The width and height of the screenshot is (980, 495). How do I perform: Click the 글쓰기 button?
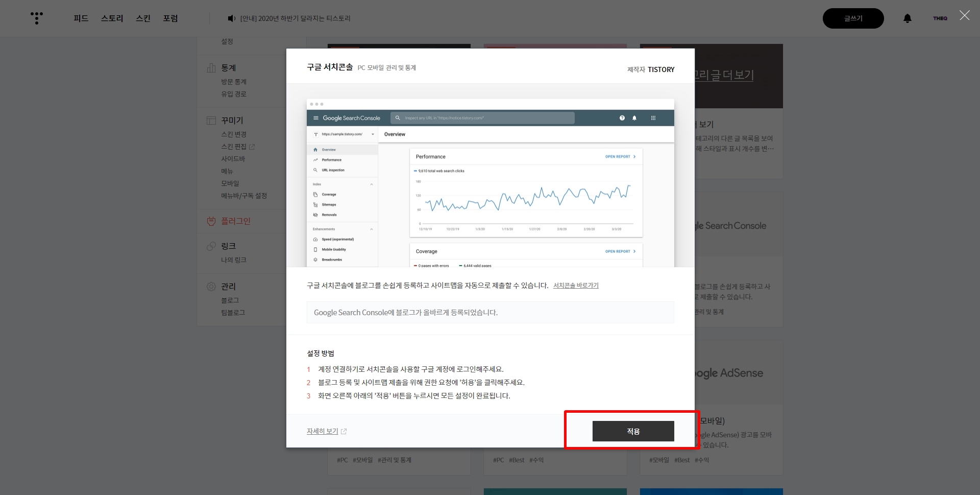coord(853,18)
